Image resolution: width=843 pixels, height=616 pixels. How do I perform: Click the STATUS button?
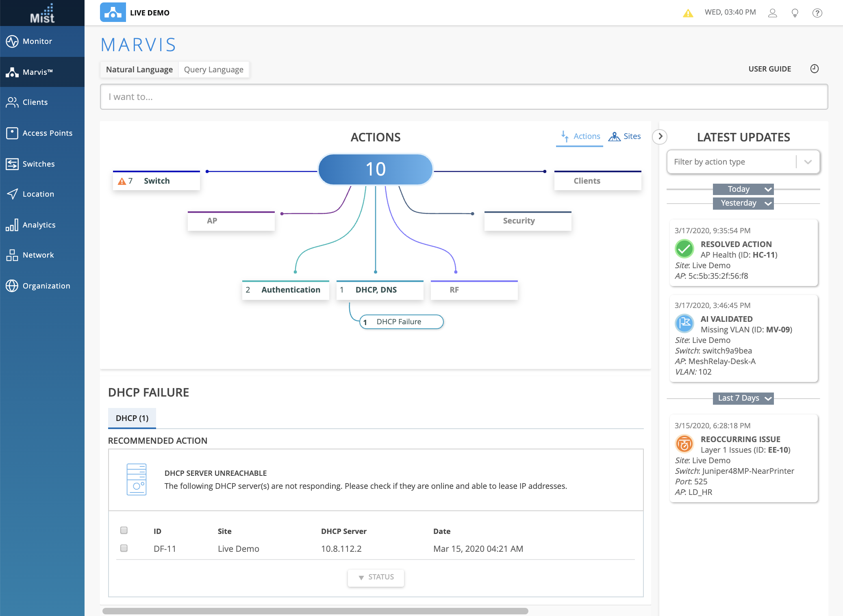click(x=376, y=577)
